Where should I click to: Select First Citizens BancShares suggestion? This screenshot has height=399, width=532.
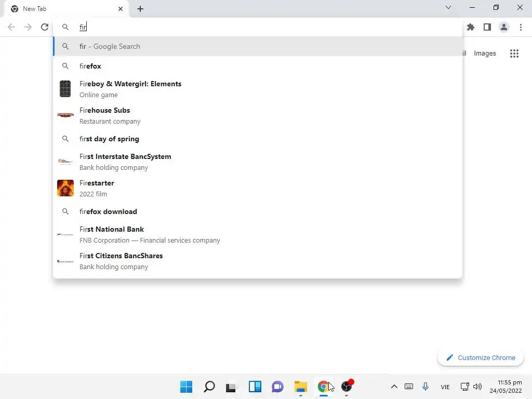click(x=258, y=261)
